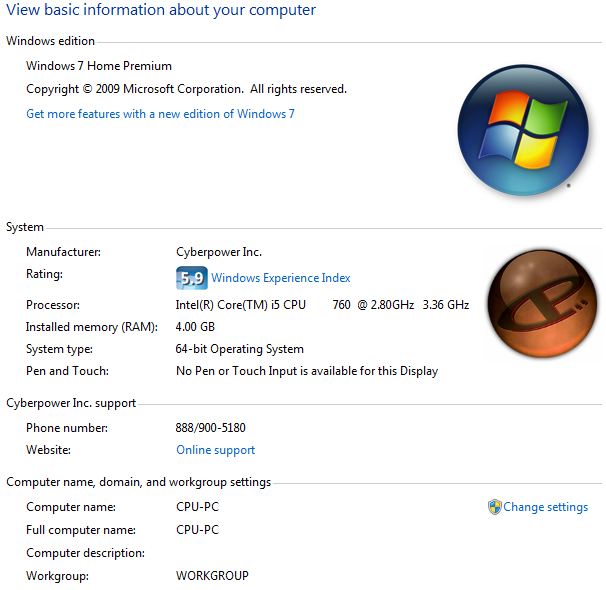Click the 5.9 rating badge
The image size is (606, 590).
point(192,278)
